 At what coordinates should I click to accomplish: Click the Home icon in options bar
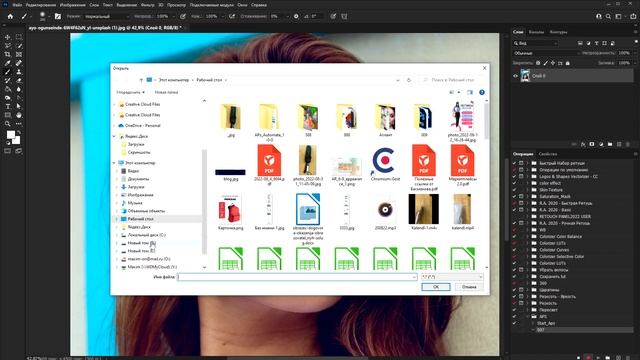10,16
